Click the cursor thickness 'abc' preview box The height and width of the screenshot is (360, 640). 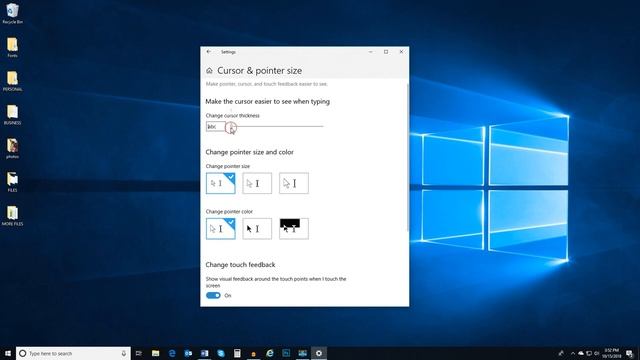click(216, 127)
